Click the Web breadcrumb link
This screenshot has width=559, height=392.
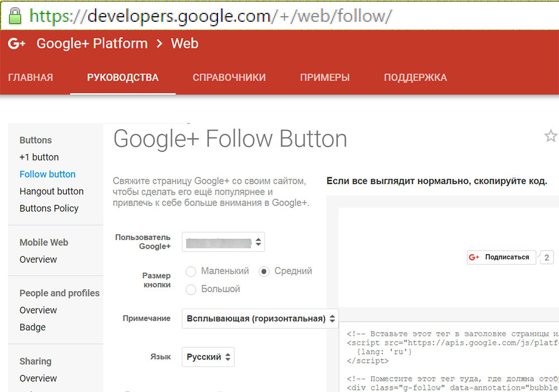(x=184, y=43)
